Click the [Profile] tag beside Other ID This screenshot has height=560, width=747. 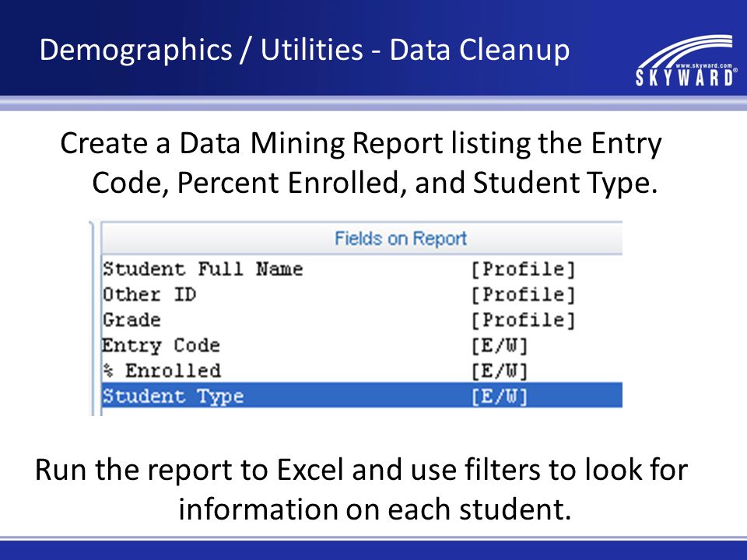click(x=523, y=295)
